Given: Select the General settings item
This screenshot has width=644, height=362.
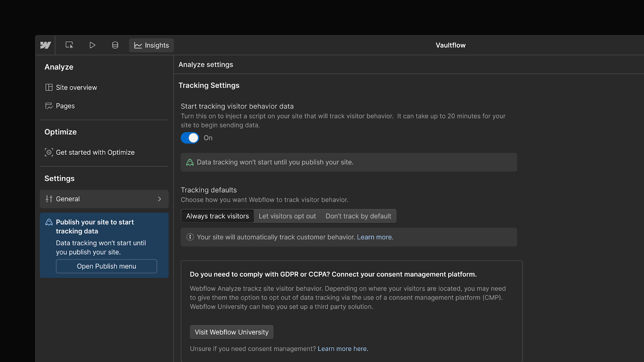Looking at the screenshot, I should coord(104,199).
